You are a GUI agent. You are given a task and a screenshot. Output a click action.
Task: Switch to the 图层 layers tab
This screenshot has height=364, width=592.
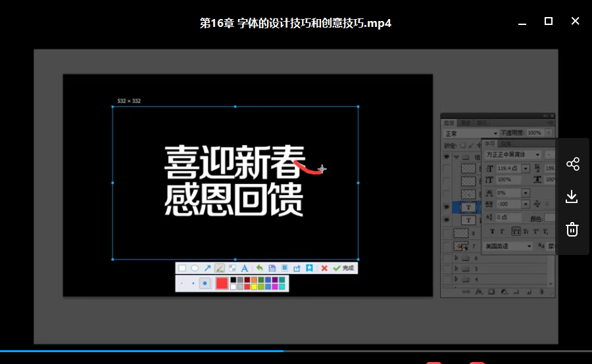coord(449,123)
